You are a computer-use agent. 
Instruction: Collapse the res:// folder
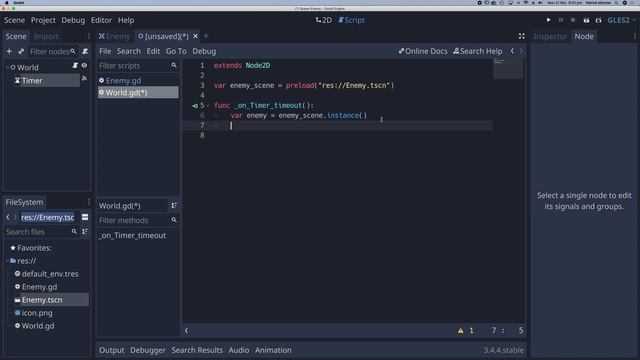click(x=7, y=261)
